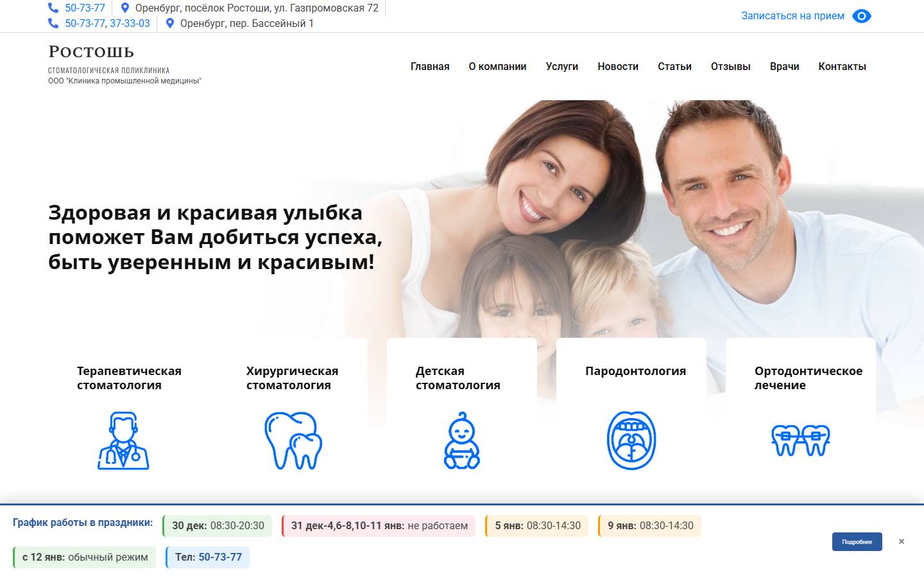Click the map pin icon beside пер. Бассейный 1
This screenshot has height=578, width=924.
tap(170, 23)
